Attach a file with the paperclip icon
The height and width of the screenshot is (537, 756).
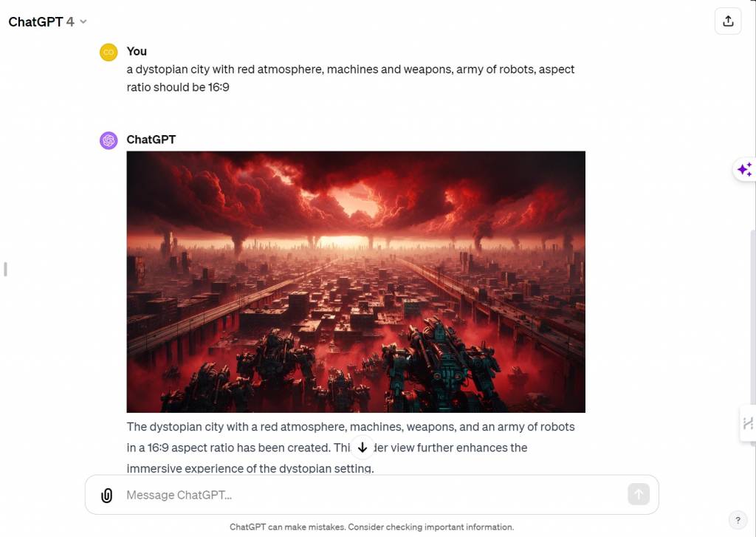click(106, 495)
